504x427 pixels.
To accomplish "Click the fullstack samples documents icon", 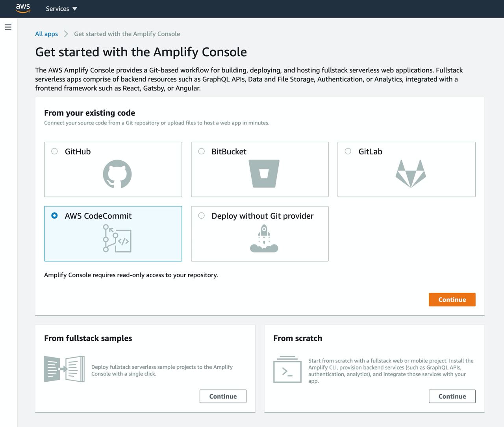I will [64, 369].
